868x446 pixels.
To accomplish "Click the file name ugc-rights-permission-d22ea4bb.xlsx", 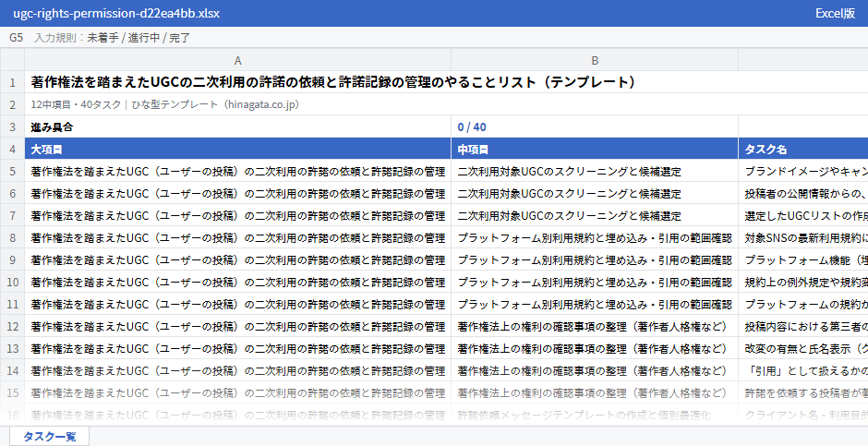I will (x=116, y=13).
